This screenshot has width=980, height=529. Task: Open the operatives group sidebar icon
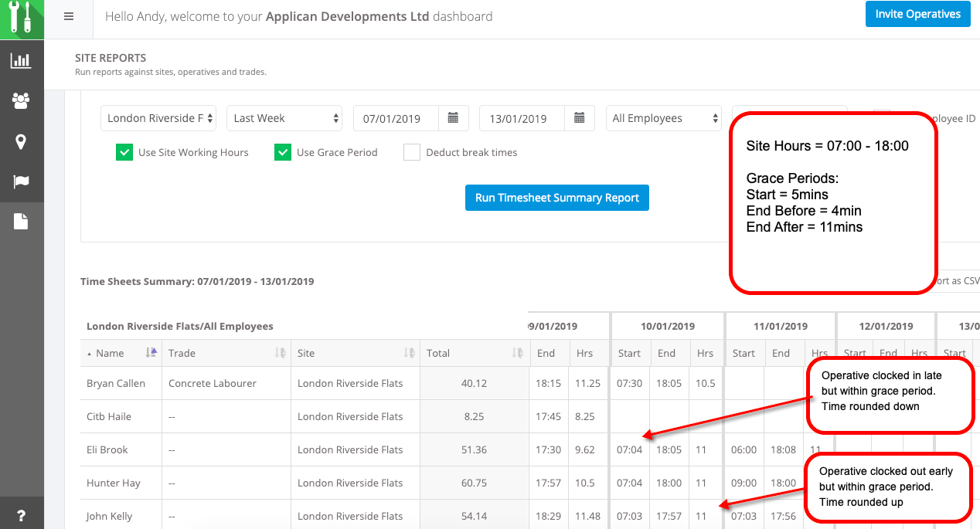[x=21, y=100]
